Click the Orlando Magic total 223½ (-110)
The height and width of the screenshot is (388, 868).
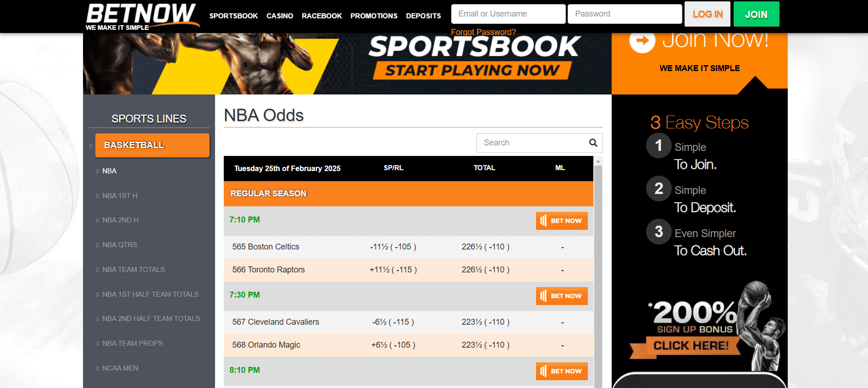(486, 345)
